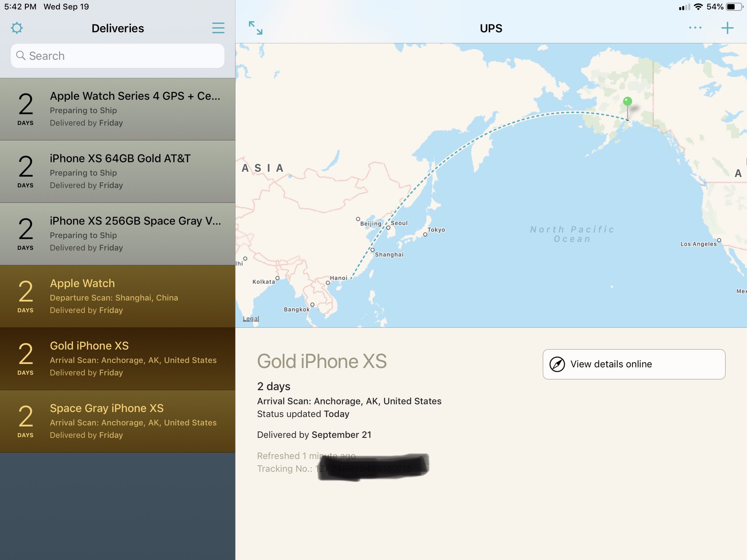Click the North Pacific Ocean map label
The height and width of the screenshot is (560, 747).
pyautogui.click(x=572, y=234)
